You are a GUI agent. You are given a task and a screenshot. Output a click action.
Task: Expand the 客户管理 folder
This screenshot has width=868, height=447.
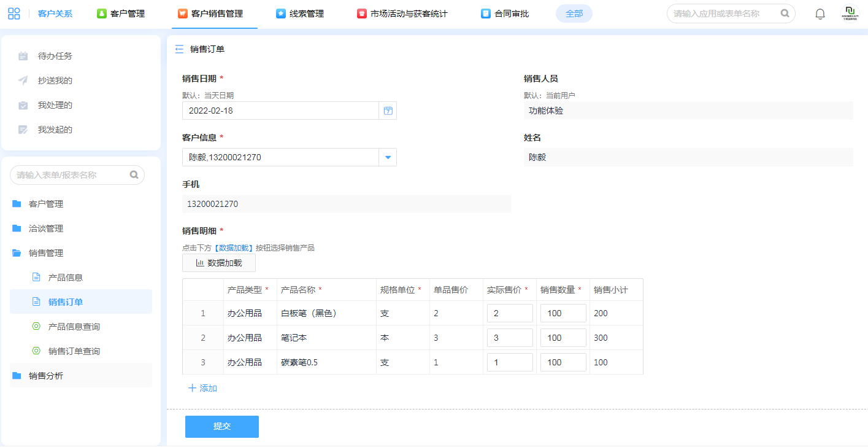(46, 204)
